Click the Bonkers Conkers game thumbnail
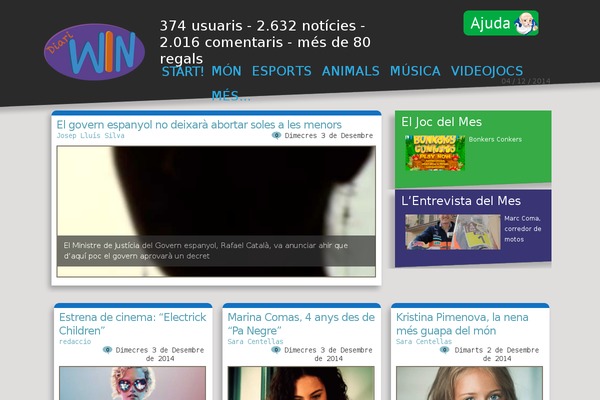Viewport: 600px width, 400px height. [x=435, y=153]
